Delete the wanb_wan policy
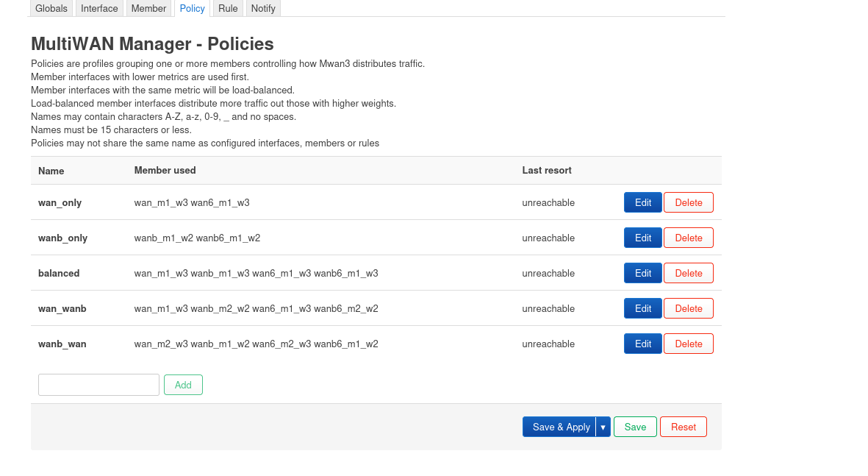The image size is (868, 476). point(689,344)
